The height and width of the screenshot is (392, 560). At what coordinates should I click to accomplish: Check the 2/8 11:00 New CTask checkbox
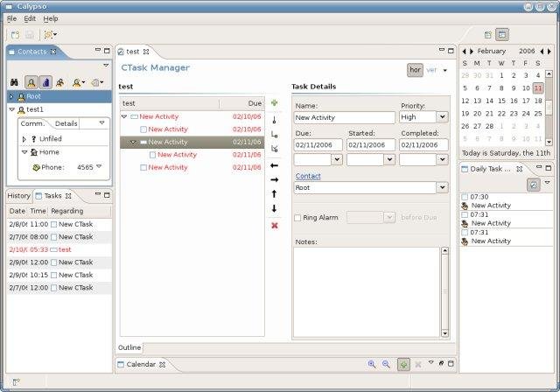pos(54,225)
